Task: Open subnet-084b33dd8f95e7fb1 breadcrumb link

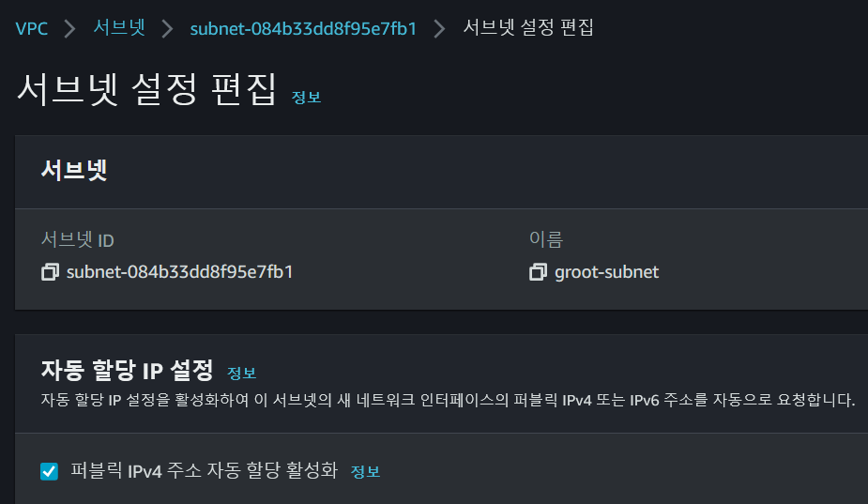Action: point(303,28)
